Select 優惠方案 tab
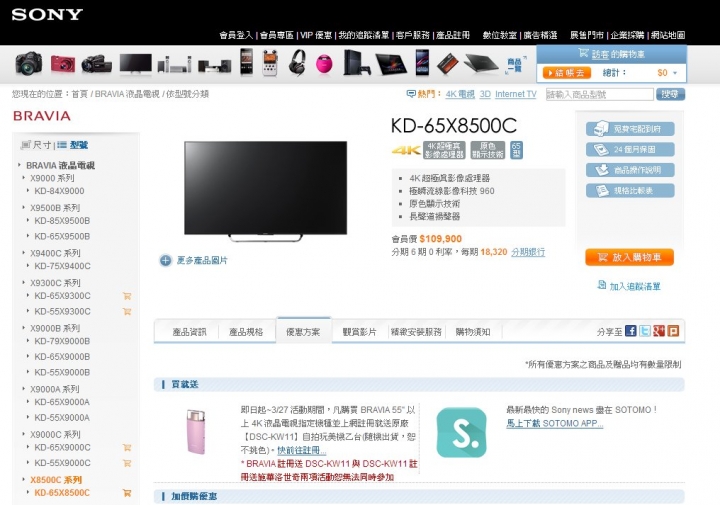The height and width of the screenshot is (505, 720). [x=303, y=331]
